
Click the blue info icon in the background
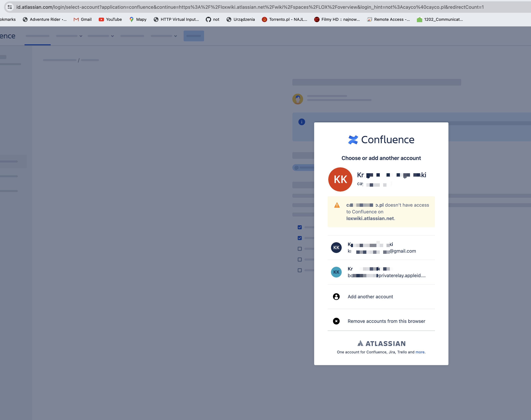coord(302,122)
